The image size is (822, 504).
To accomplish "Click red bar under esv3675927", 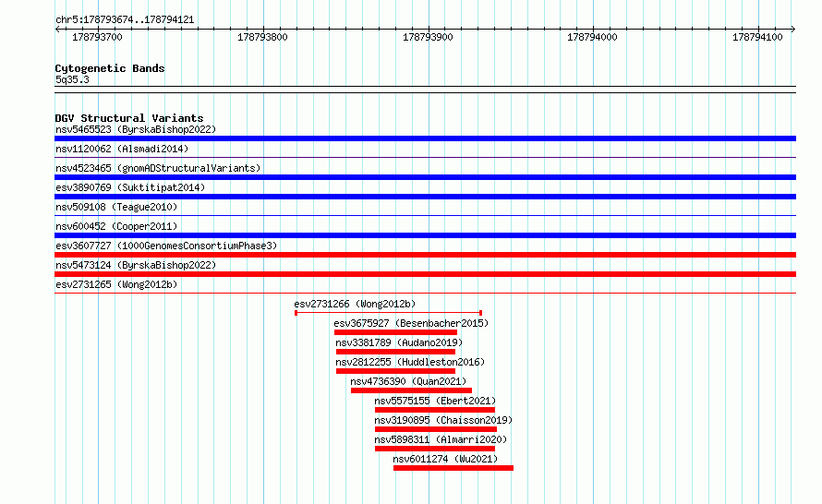I will click(x=396, y=332).
